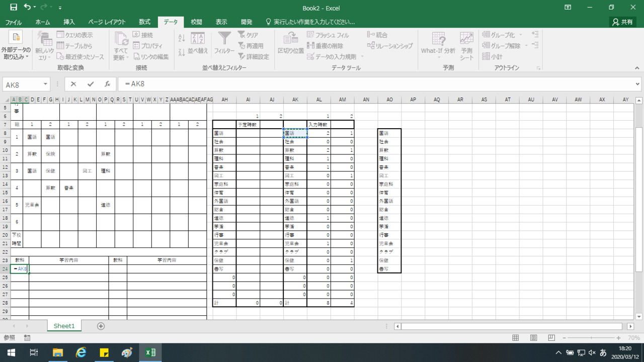Open the 並べ替え sort dialog
The height and width of the screenshot is (362, 644).
pos(198,43)
